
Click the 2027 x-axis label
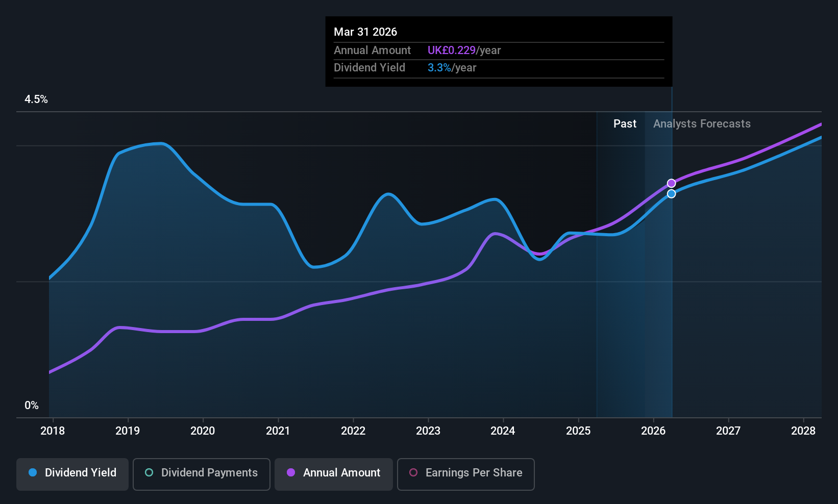click(728, 431)
